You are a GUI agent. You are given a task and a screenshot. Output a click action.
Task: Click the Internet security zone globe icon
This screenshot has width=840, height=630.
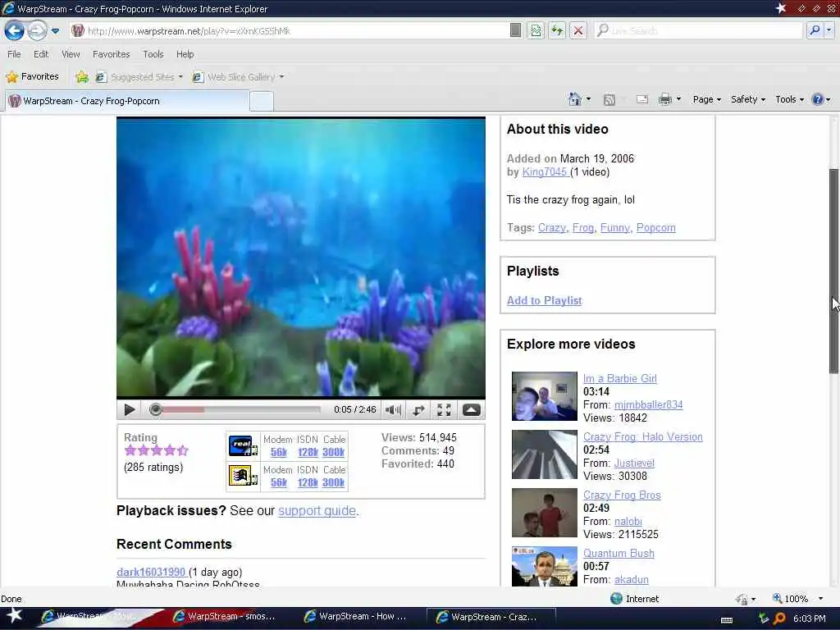coord(617,599)
